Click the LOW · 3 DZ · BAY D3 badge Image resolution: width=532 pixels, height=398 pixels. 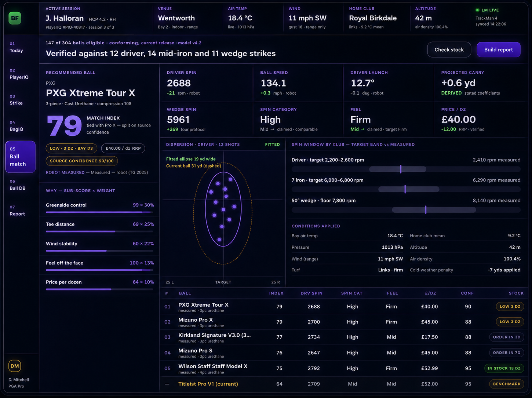click(72, 148)
